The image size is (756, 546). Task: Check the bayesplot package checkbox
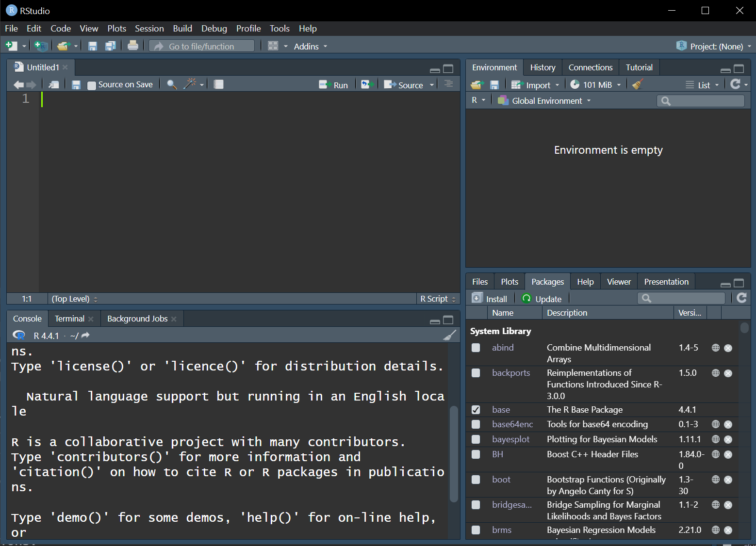[476, 439]
